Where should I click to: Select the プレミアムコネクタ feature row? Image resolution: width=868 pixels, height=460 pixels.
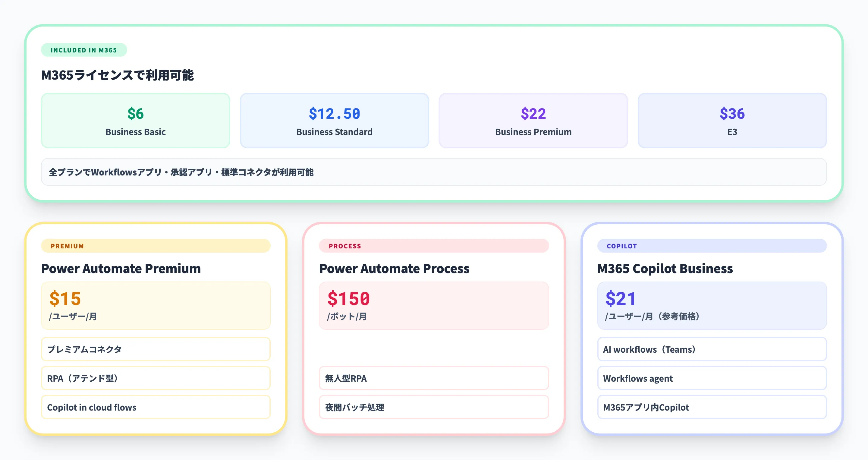tap(155, 349)
